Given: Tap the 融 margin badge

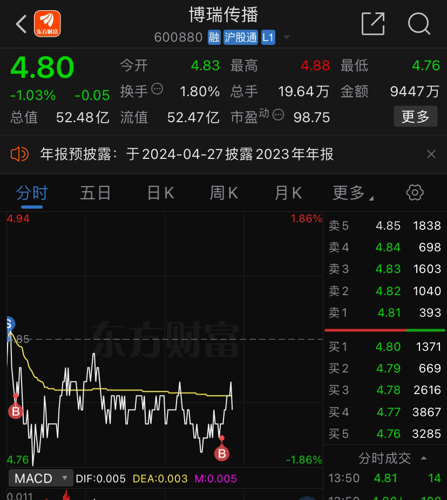Looking at the screenshot, I should pos(214,37).
